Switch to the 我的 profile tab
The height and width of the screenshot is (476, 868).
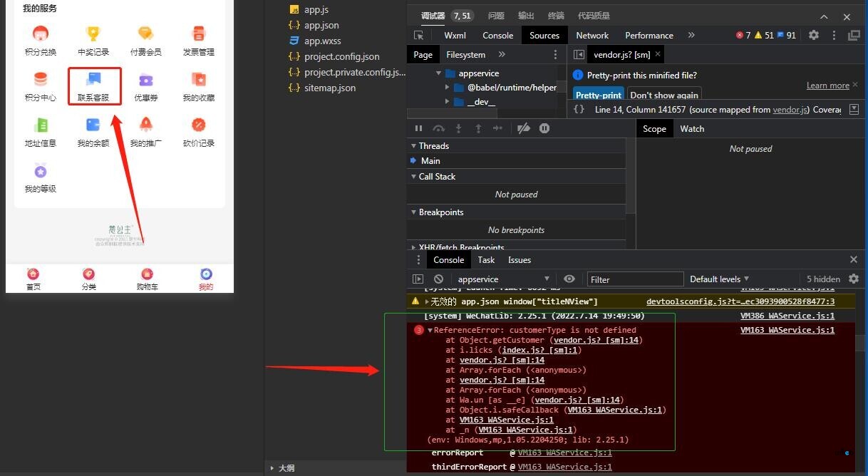point(206,279)
